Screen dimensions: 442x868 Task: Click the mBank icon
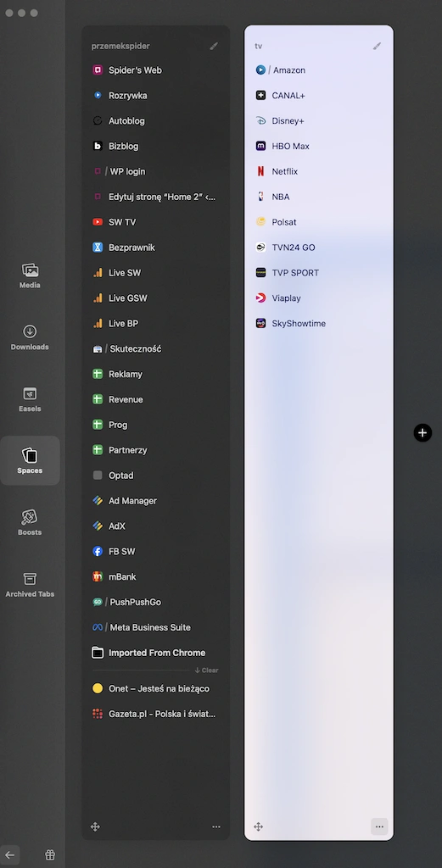[x=98, y=576]
